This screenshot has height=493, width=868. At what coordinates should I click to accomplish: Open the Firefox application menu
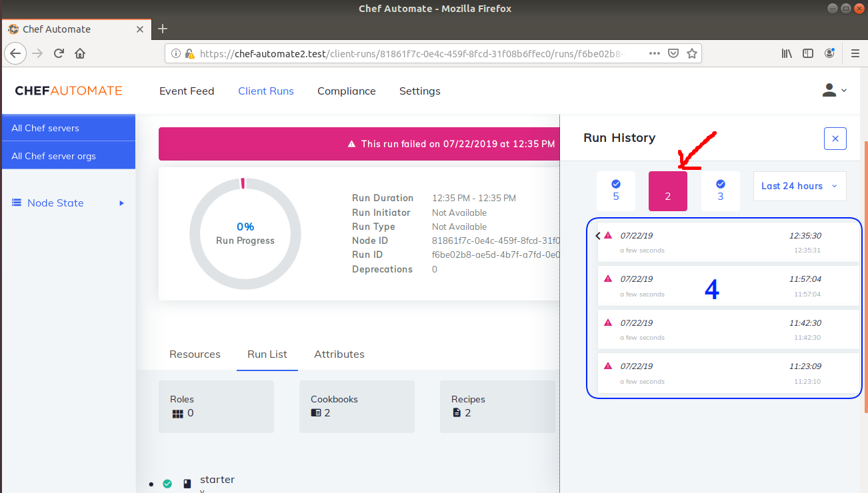click(x=855, y=53)
